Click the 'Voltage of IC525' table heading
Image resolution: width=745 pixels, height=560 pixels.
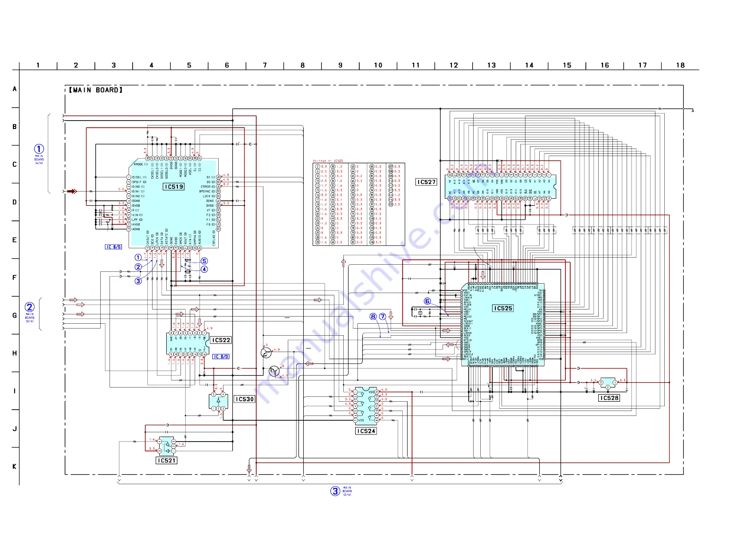tap(328, 161)
